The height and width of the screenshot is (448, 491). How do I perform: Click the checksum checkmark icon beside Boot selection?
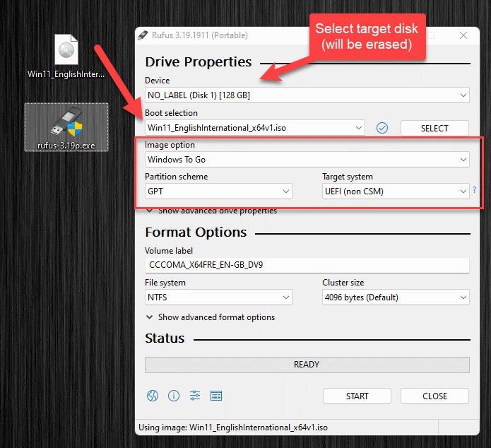point(382,128)
